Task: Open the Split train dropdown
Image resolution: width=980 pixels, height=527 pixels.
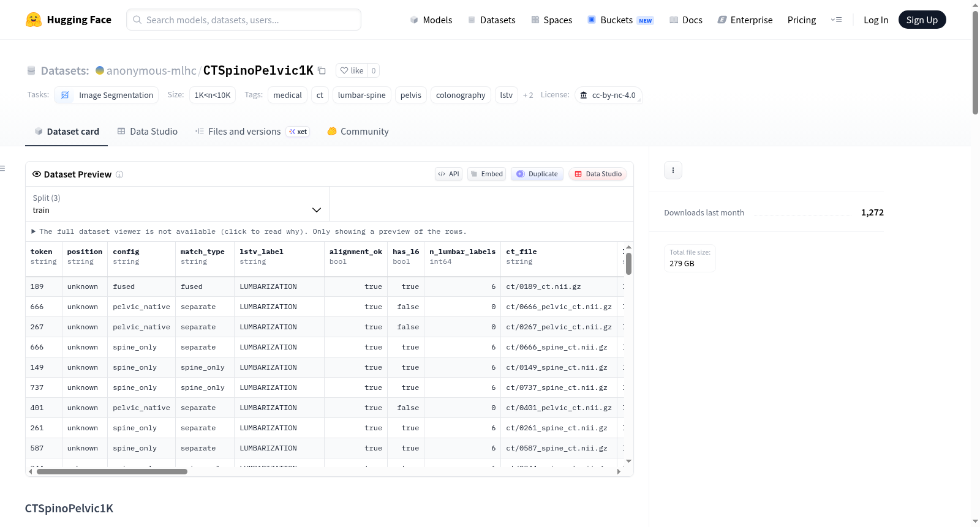Action: 177,204
